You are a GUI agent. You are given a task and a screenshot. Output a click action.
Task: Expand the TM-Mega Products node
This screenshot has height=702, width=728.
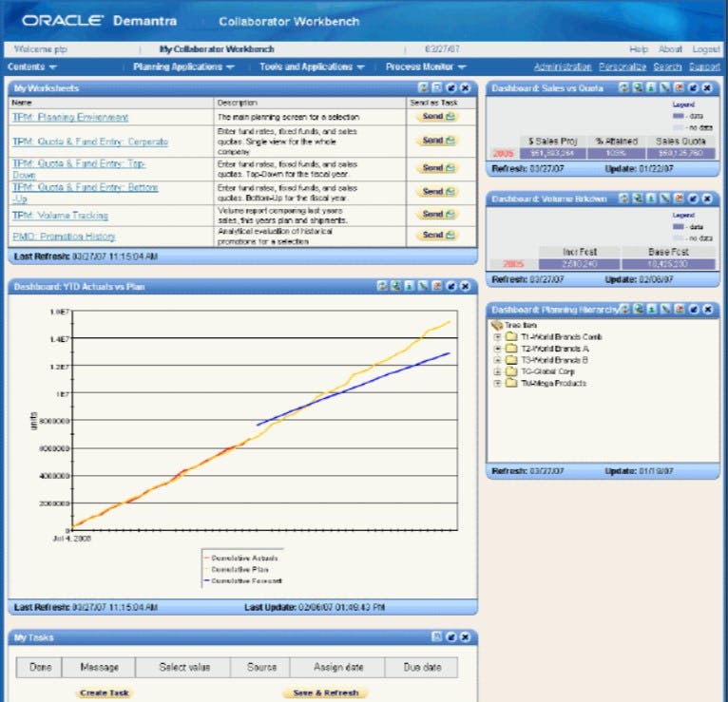click(497, 383)
